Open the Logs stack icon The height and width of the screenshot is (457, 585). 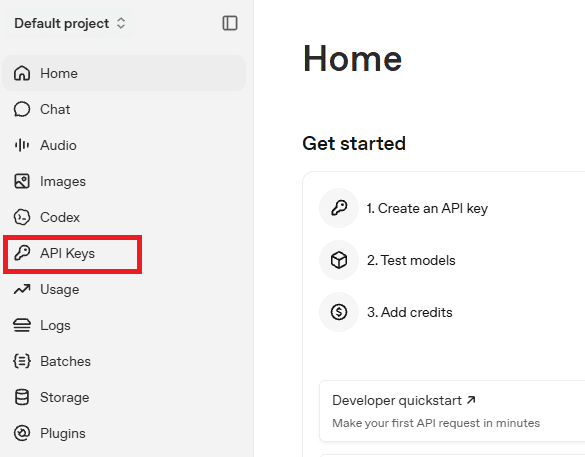[22, 325]
